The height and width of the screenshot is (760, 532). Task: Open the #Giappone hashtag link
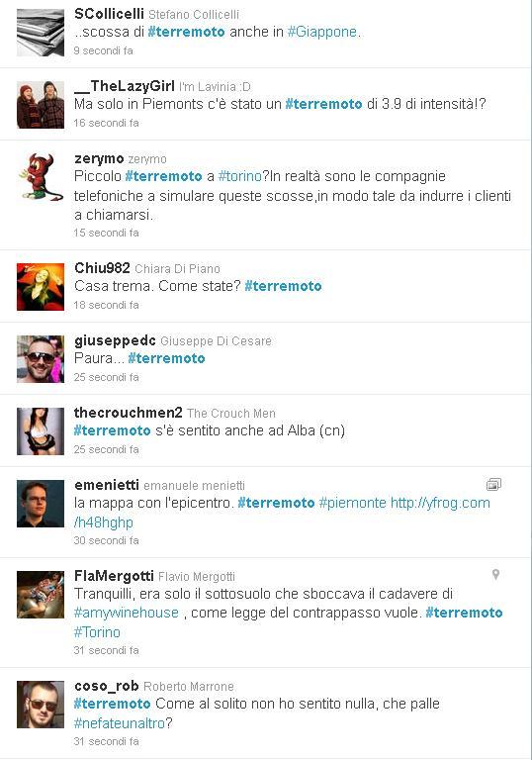322,32
